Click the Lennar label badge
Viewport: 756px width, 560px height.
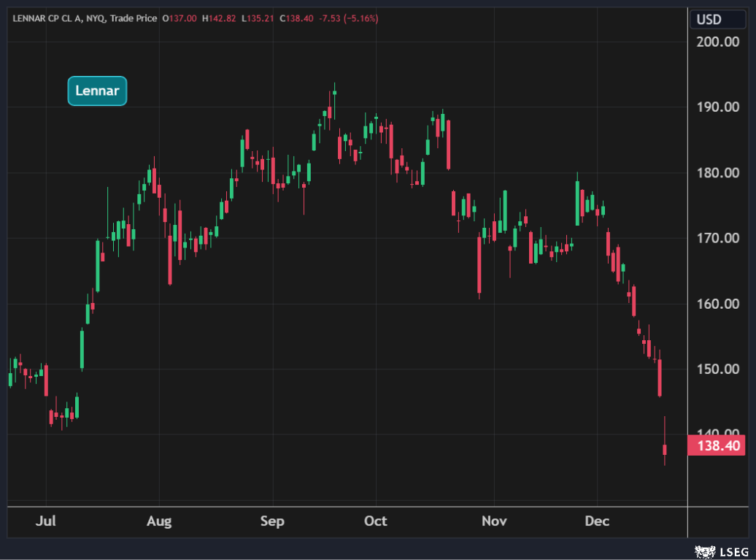pyautogui.click(x=97, y=91)
